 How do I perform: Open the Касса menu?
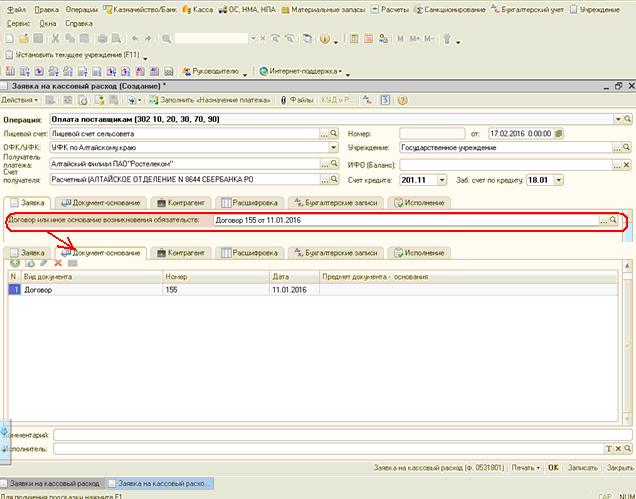point(198,9)
